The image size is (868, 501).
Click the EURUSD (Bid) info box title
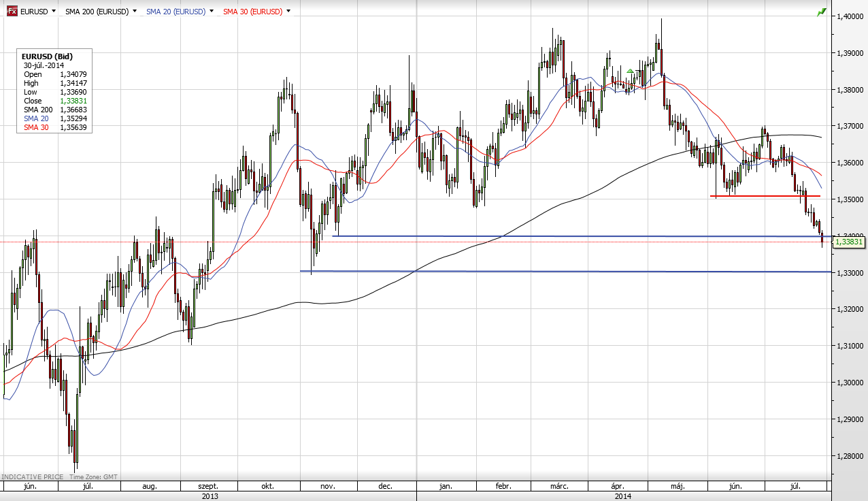coord(48,56)
